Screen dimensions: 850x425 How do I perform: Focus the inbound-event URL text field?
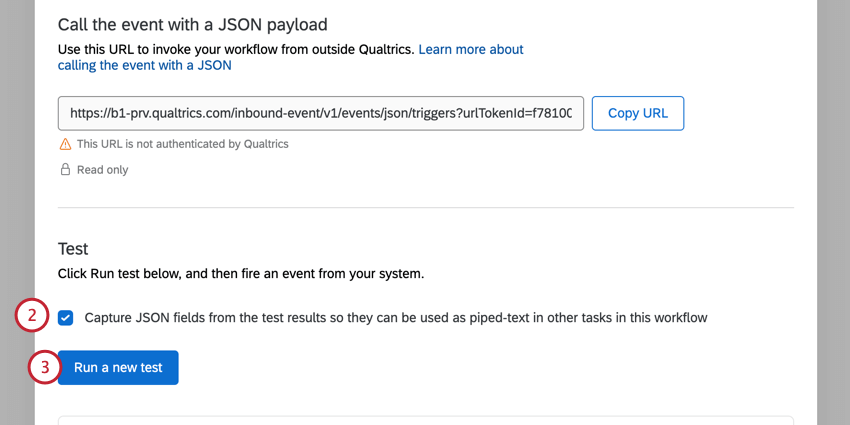coord(320,113)
